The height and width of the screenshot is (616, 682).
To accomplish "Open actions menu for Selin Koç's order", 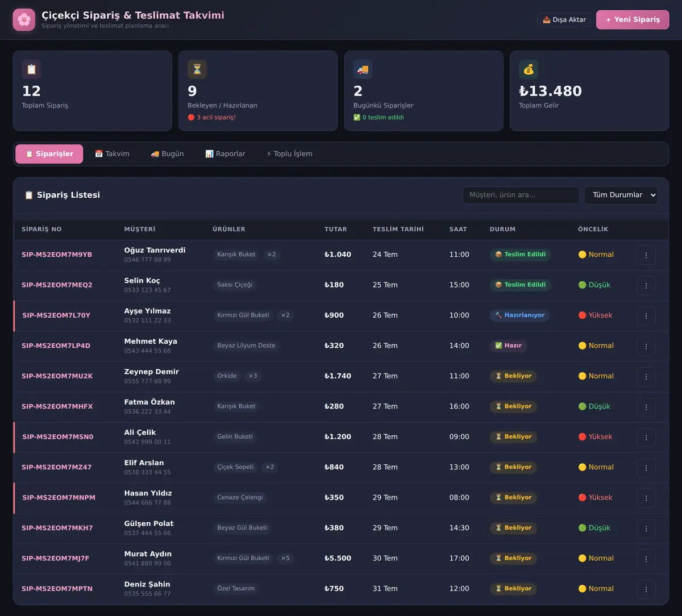I will pos(646,285).
